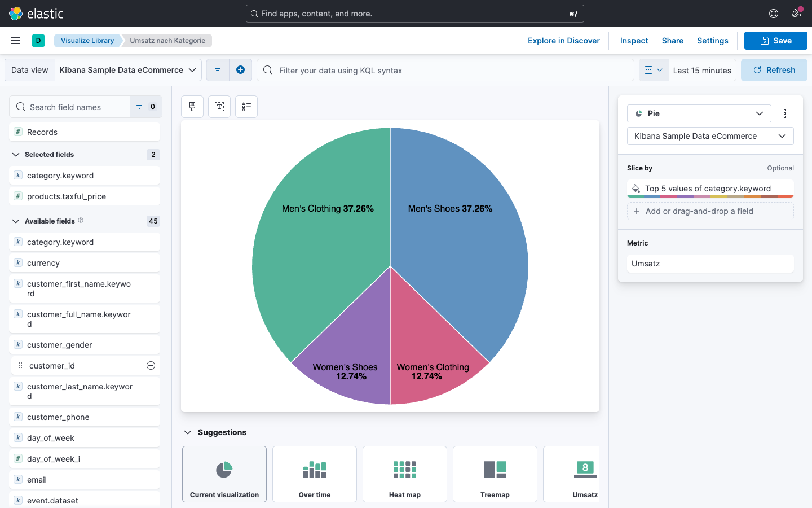Collapse the Suggestions section
The width and height of the screenshot is (812, 508).
click(x=188, y=432)
